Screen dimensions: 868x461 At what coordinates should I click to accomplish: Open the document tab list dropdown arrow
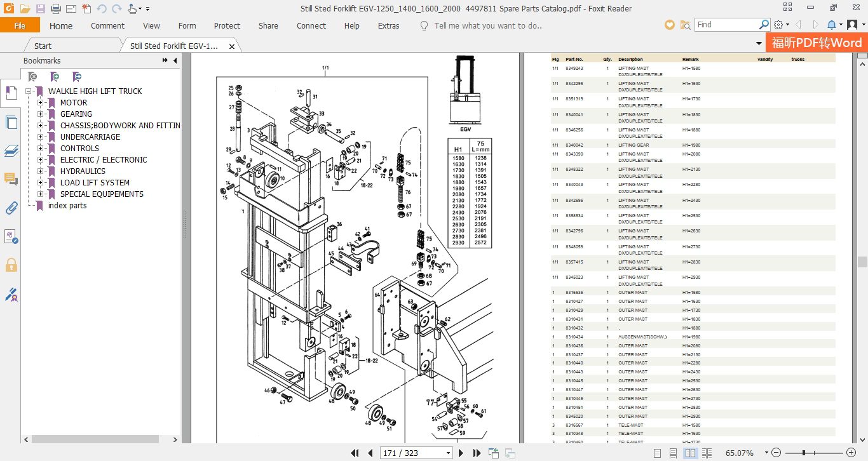pos(759,44)
